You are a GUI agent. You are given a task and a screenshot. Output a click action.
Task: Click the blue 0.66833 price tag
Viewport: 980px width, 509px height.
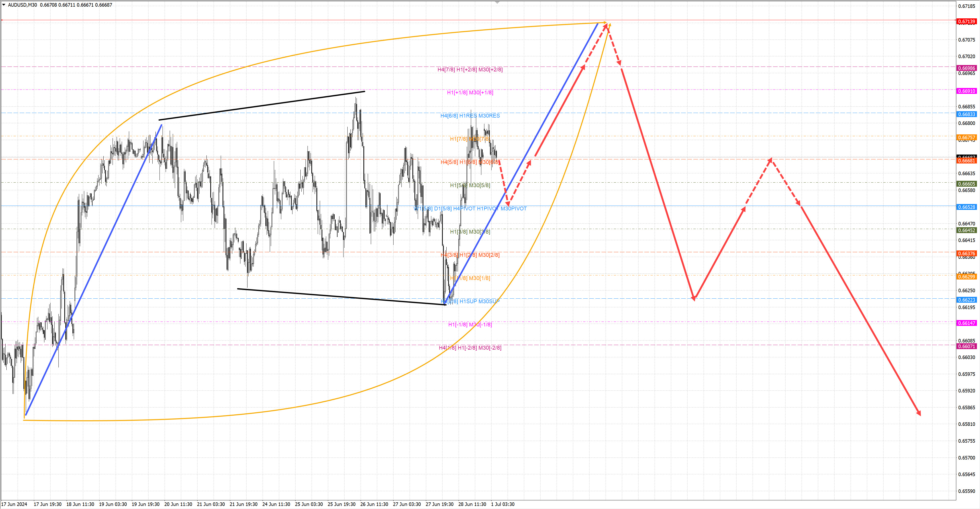click(x=966, y=114)
